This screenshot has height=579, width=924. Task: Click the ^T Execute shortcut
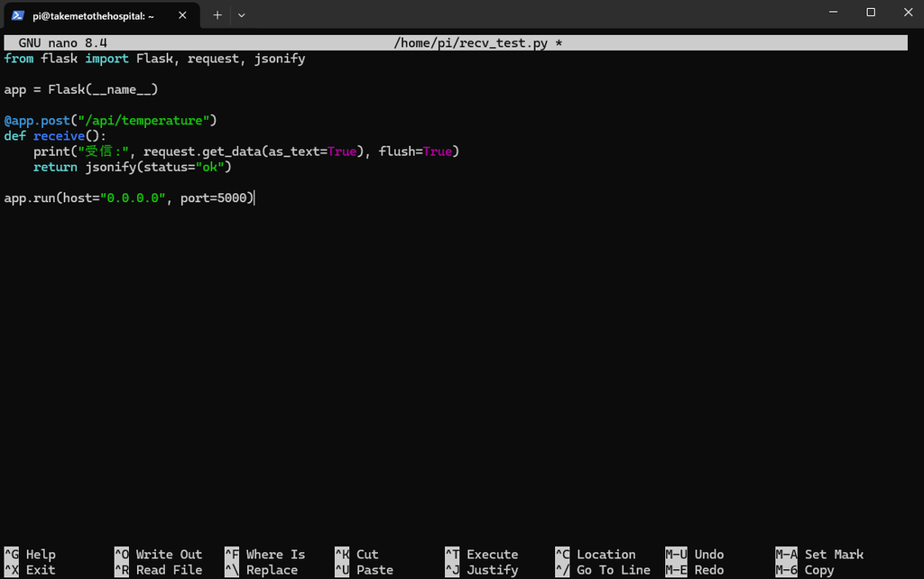coord(482,555)
